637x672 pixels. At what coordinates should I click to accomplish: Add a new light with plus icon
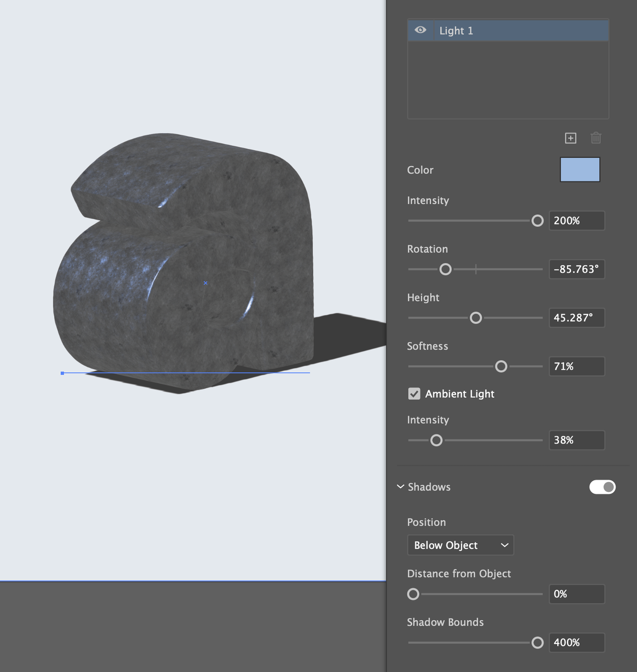[x=571, y=138]
